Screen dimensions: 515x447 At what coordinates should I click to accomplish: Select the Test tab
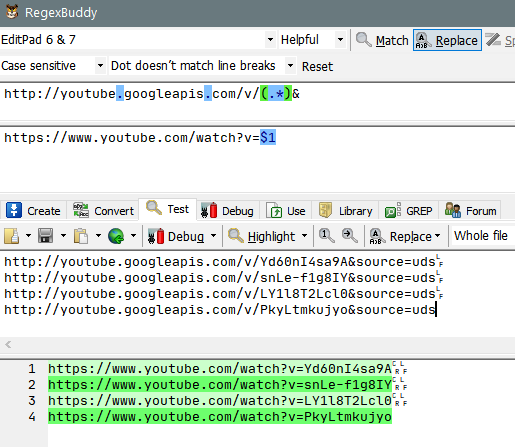pyautogui.click(x=167, y=209)
